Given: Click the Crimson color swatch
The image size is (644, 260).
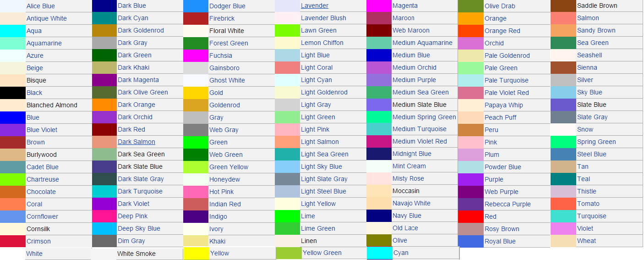Looking at the screenshot, I should click(12, 241).
